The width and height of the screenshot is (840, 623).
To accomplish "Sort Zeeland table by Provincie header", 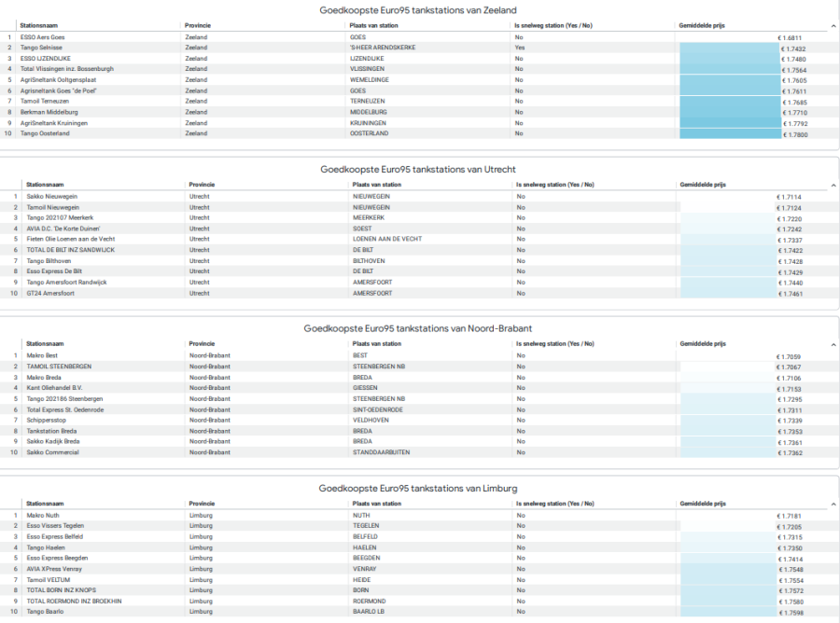I will [198, 26].
